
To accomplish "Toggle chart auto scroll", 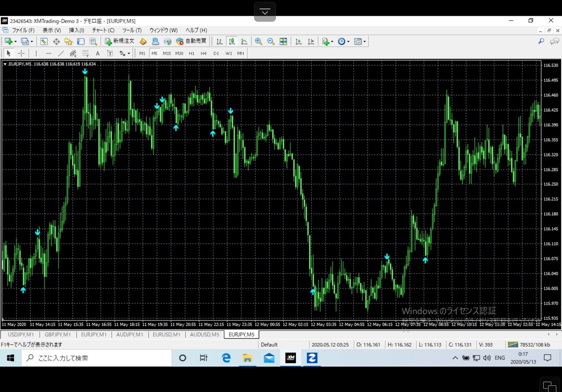I will click(299, 41).
